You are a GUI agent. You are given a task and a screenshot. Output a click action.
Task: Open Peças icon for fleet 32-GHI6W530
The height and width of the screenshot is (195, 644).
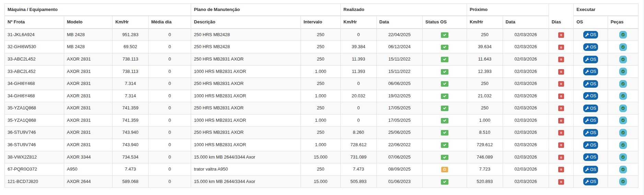point(623,47)
